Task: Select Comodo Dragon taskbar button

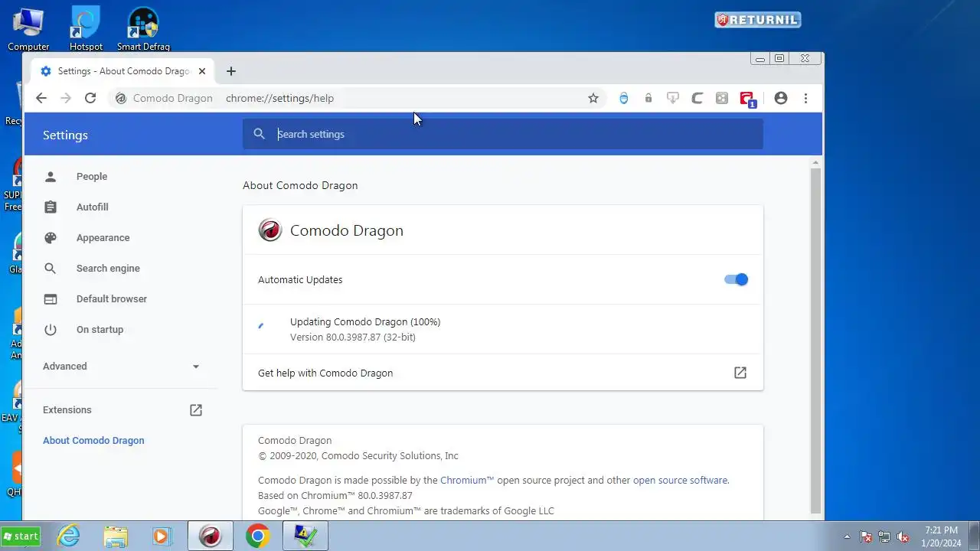Action: coord(211,536)
